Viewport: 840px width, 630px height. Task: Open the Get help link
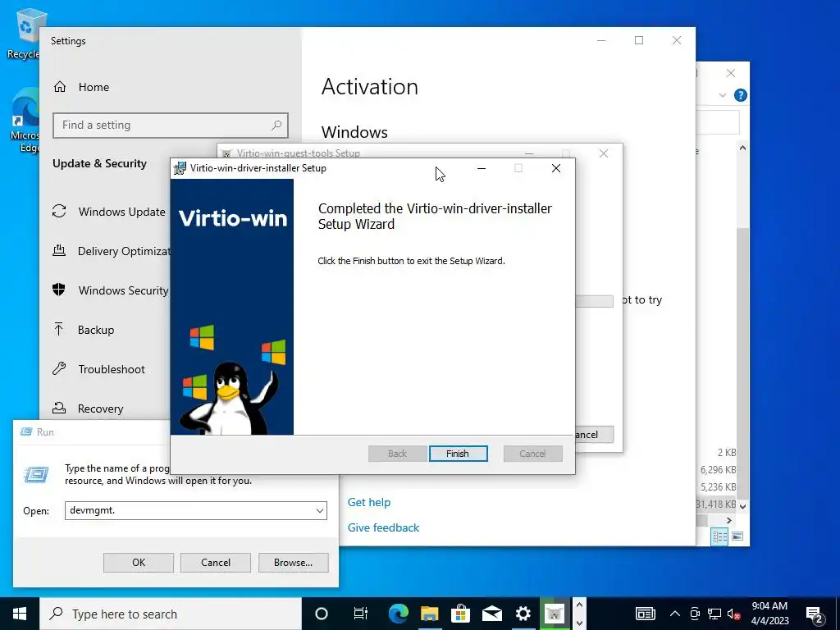pos(369,503)
